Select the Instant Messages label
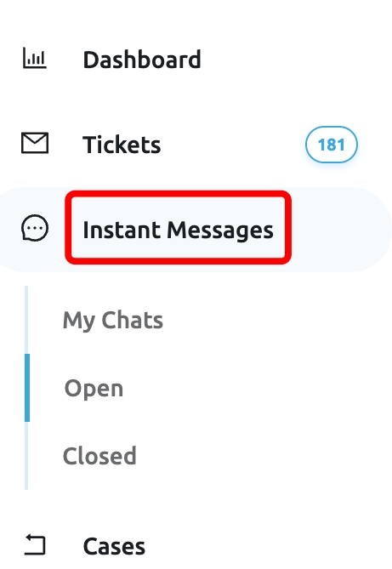The height and width of the screenshot is (569, 392). 178,230
